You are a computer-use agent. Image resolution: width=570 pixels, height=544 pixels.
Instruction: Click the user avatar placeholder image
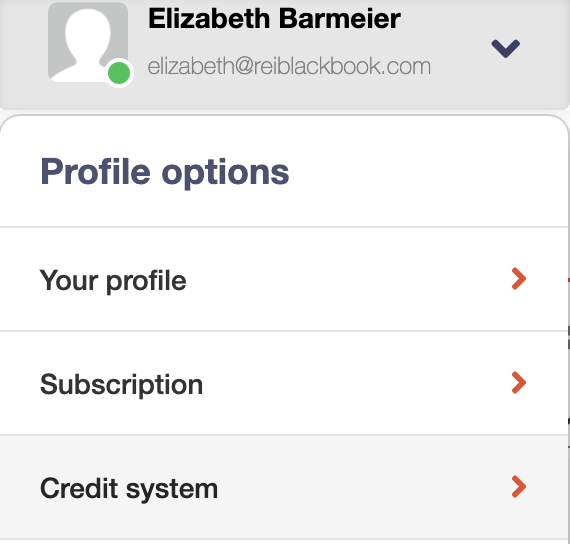pyautogui.click(x=88, y=42)
